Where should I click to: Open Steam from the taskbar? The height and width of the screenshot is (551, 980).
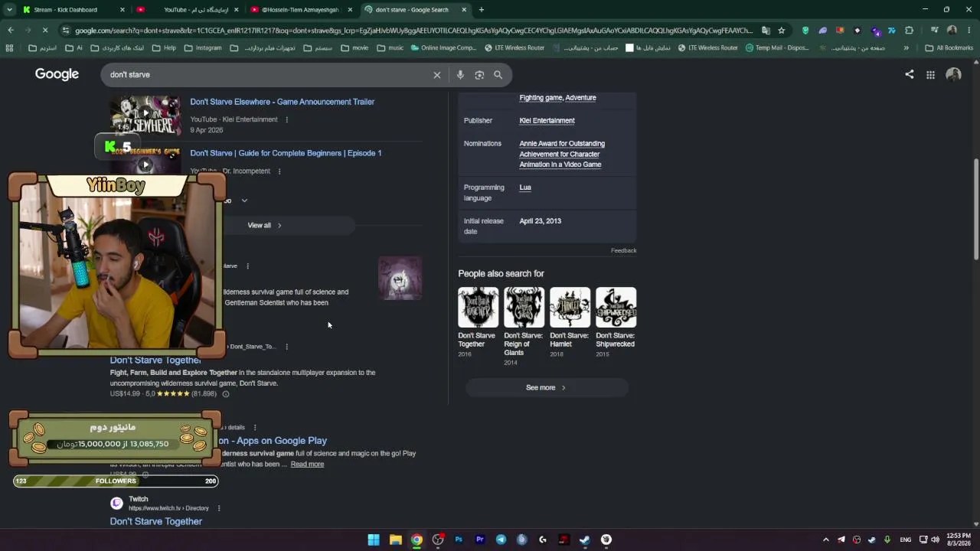pyautogui.click(x=585, y=540)
